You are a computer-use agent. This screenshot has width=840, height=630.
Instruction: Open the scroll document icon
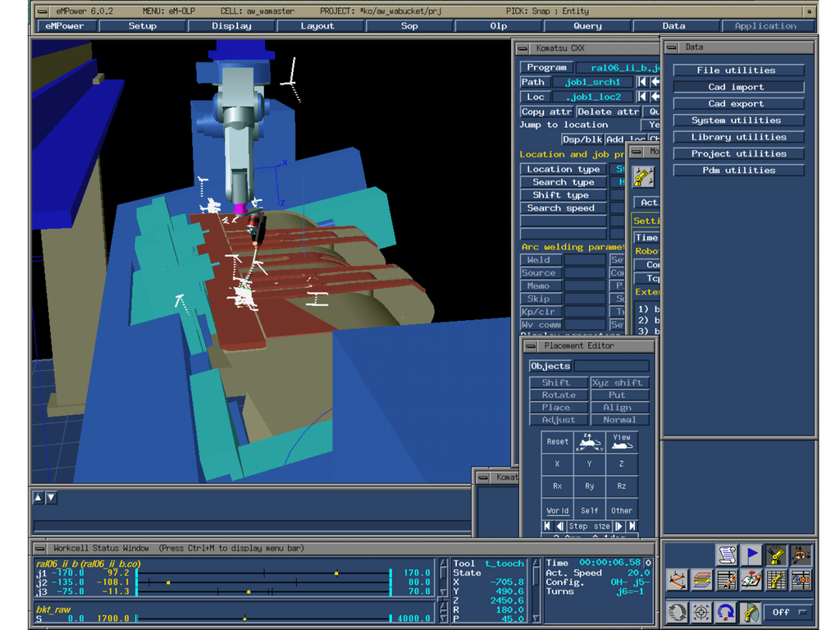click(727, 555)
